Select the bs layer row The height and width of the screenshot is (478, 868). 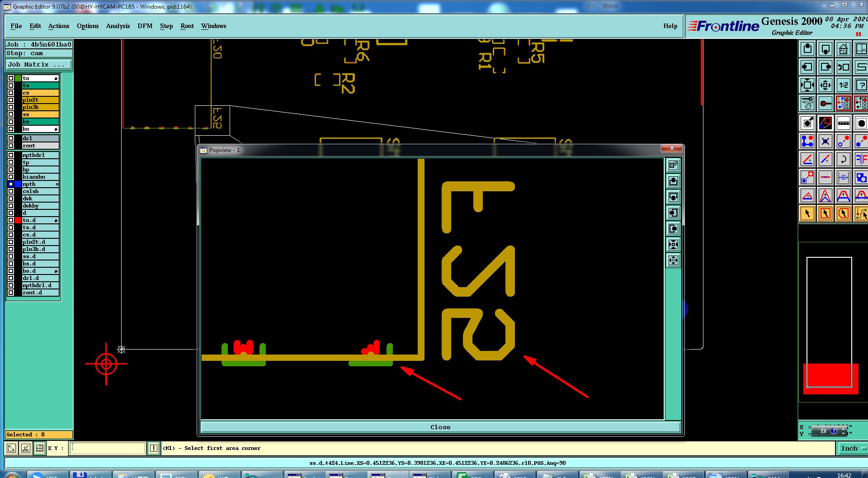pyautogui.click(x=40, y=122)
